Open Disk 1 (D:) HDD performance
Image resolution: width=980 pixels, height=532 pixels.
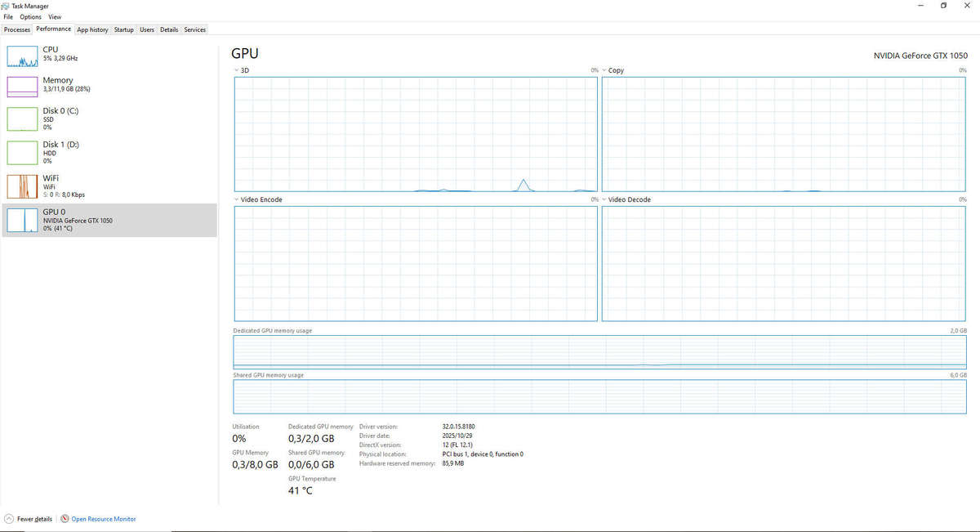click(109, 152)
